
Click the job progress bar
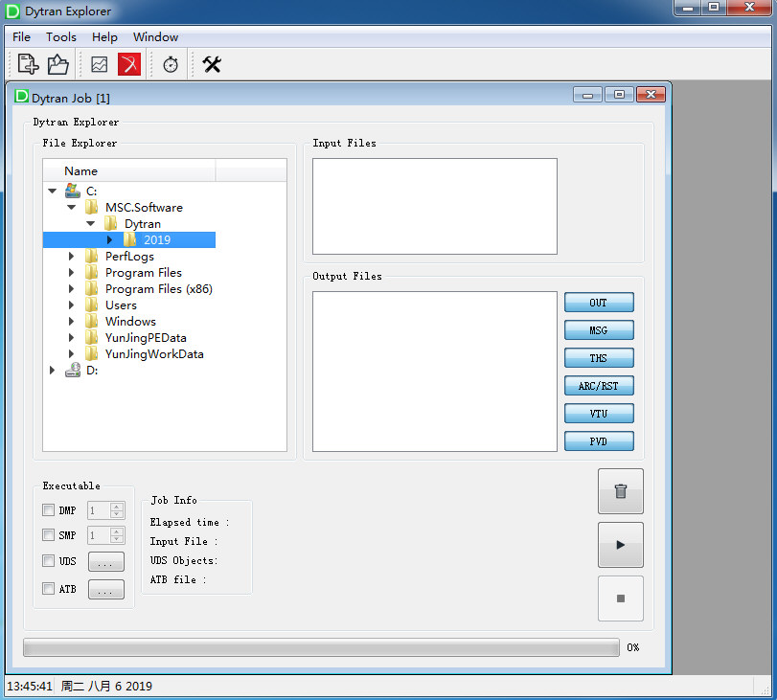click(321, 648)
